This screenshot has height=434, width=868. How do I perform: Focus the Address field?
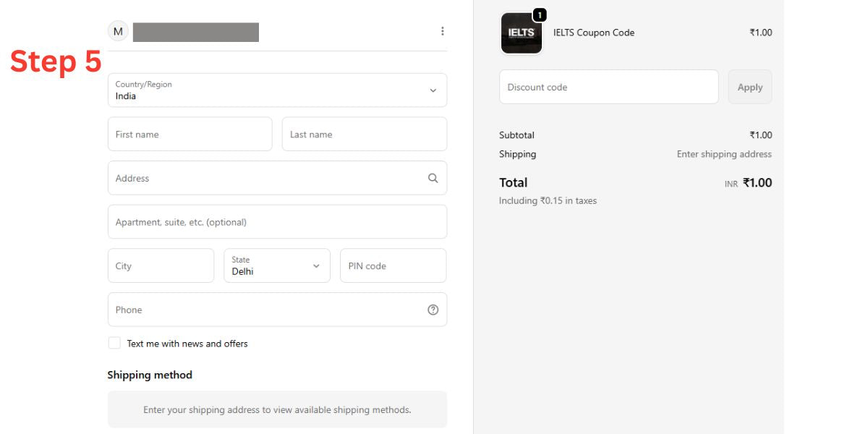[x=277, y=178]
